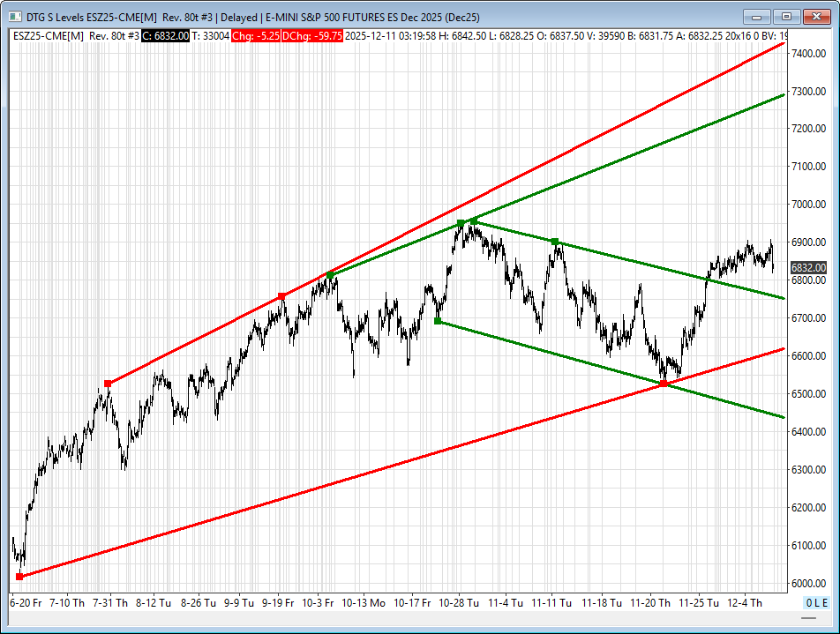
Task: Click the '11-18 Tu' date label
Action: 602,603
